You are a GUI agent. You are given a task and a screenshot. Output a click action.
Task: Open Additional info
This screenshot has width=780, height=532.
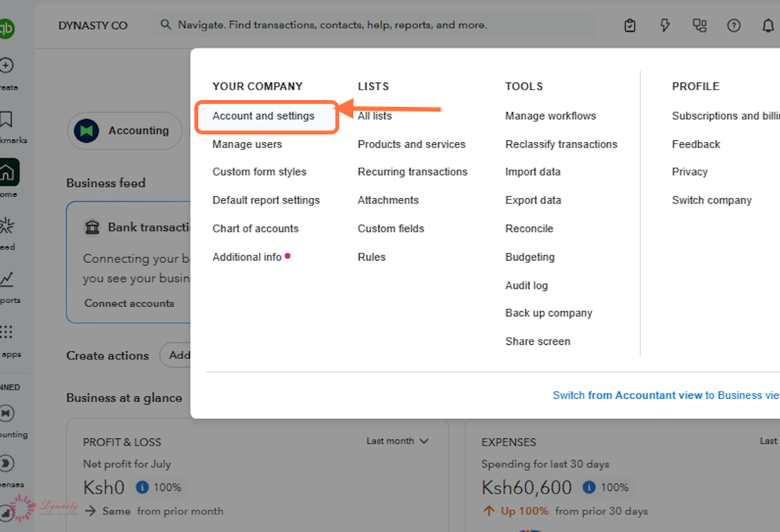[247, 257]
